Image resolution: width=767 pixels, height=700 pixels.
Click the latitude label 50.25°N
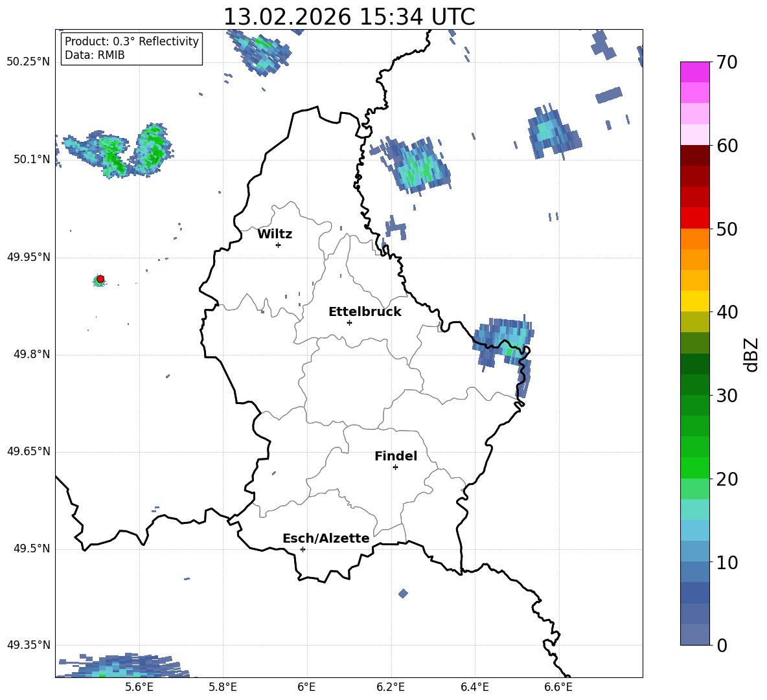pos(29,62)
